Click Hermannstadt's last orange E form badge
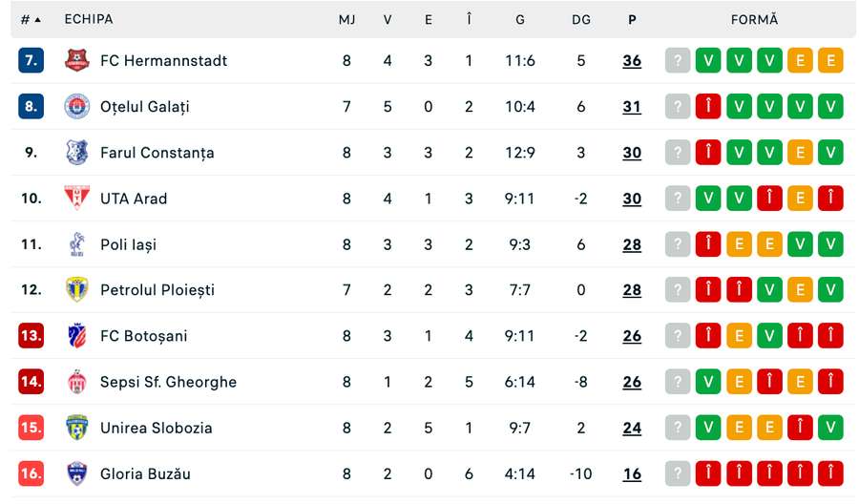The height and width of the screenshot is (504, 859). pyautogui.click(x=830, y=60)
